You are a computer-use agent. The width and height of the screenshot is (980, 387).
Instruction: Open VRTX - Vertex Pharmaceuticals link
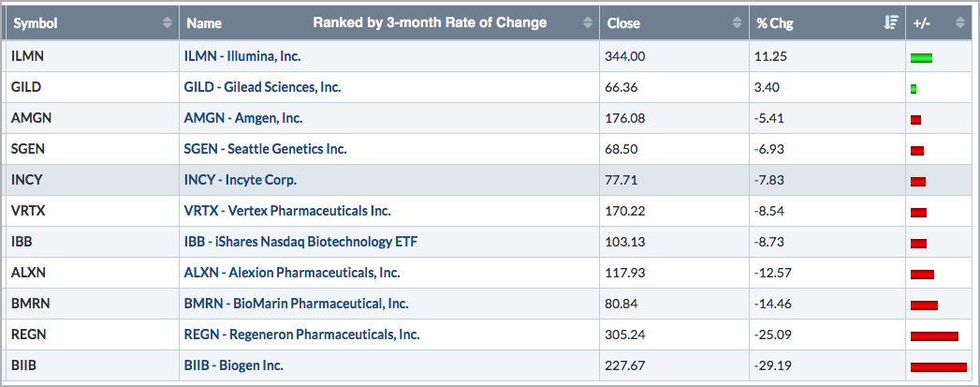tap(287, 211)
